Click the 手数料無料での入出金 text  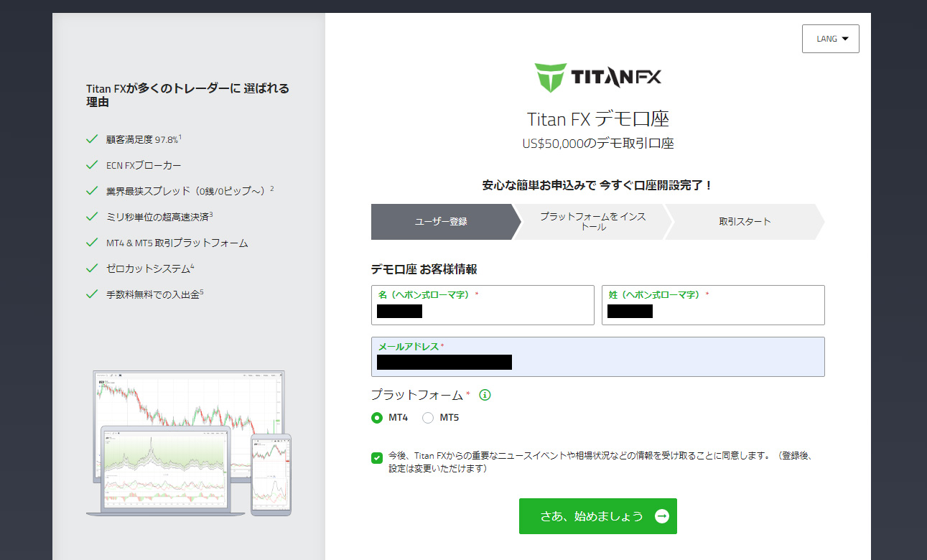tap(155, 294)
